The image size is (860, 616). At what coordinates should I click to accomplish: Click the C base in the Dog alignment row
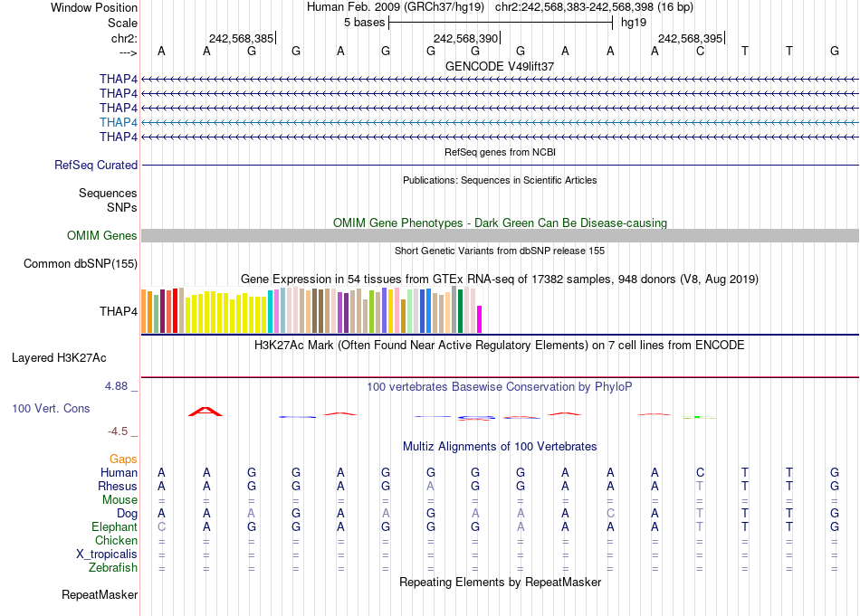click(x=610, y=514)
